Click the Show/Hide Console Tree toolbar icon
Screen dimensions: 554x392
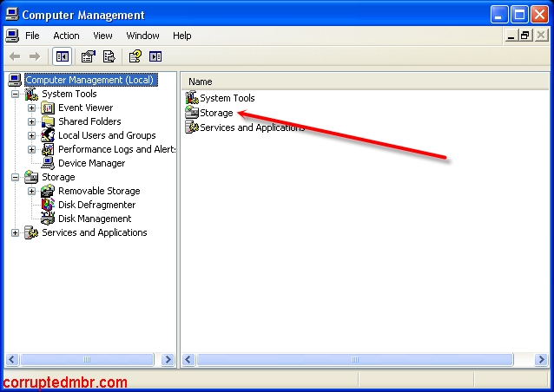[x=63, y=56]
